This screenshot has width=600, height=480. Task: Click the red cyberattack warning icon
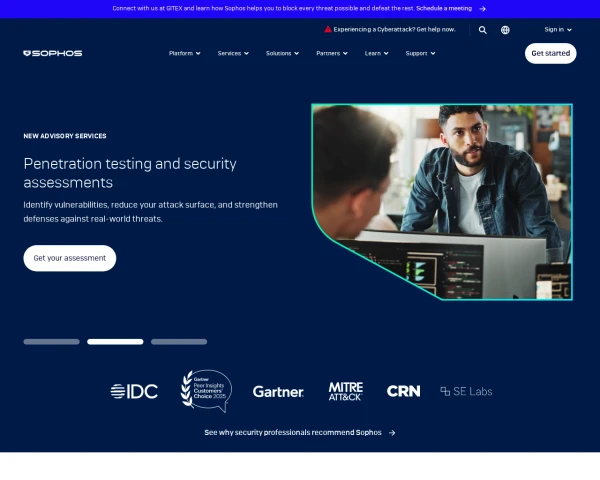(327, 30)
